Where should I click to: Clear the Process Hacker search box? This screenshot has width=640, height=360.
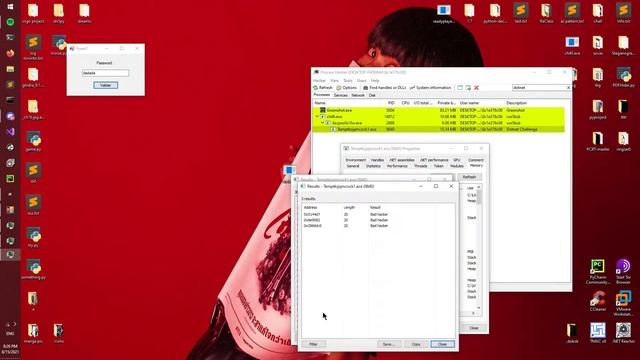(568, 88)
